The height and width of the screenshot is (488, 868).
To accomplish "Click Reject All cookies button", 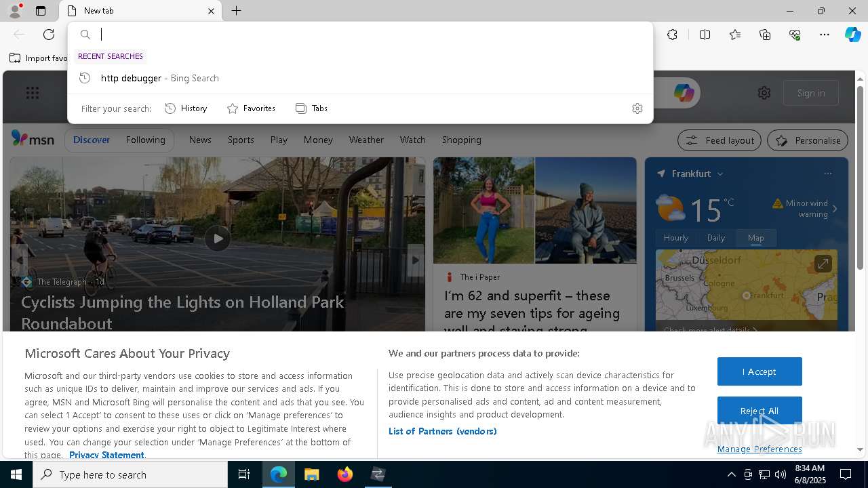I will tap(759, 411).
